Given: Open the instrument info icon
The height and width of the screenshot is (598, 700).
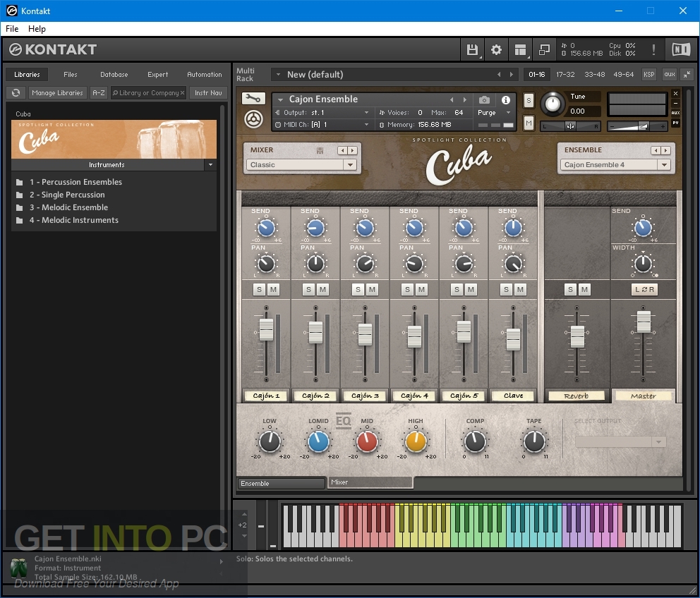Looking at the screenshot, I should click(x=506, y=100).
